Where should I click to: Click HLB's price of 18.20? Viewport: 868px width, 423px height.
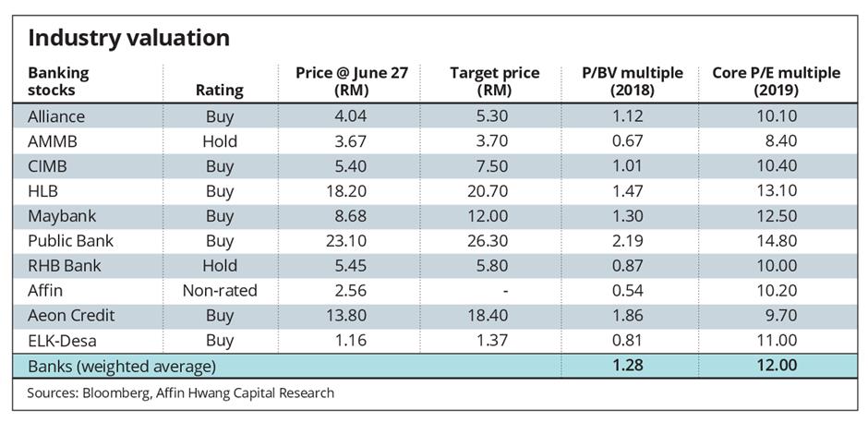(350, 191)
